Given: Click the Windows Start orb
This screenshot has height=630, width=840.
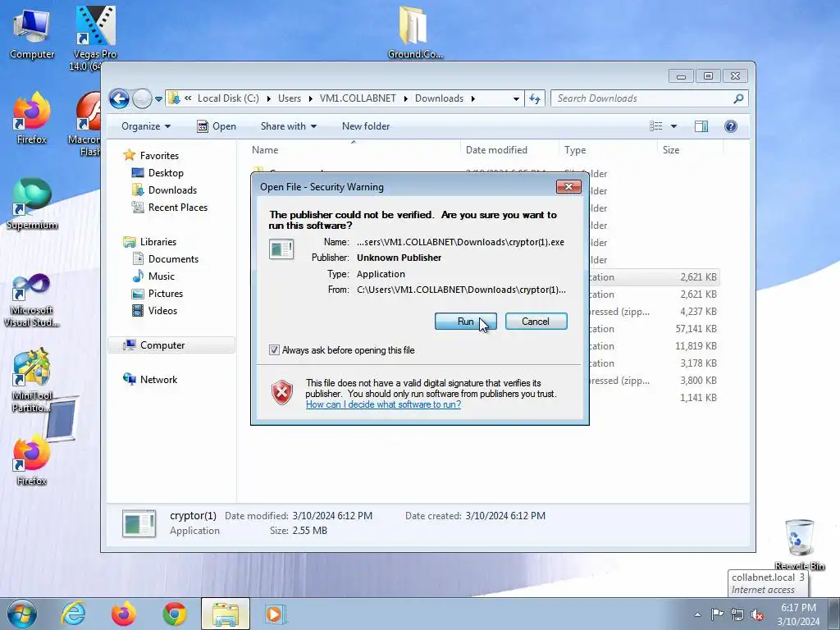Looking at the screenshot, I should (x=22, y=614).
